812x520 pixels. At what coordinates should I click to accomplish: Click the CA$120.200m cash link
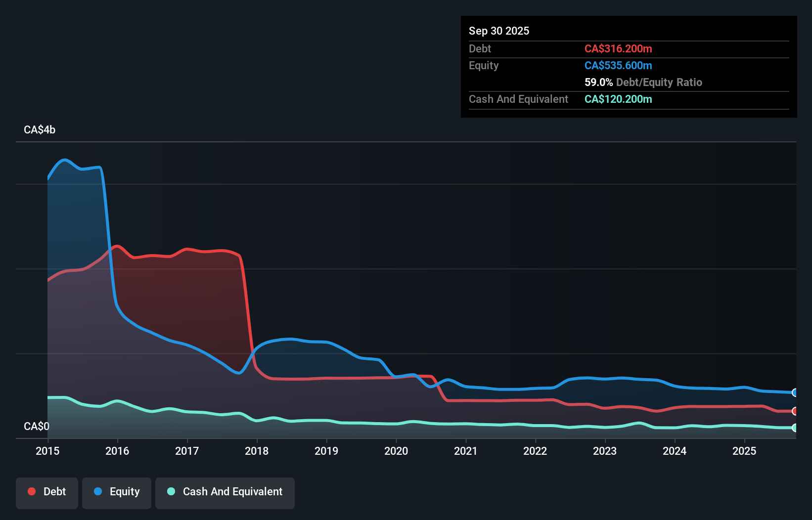pos(618,99)
